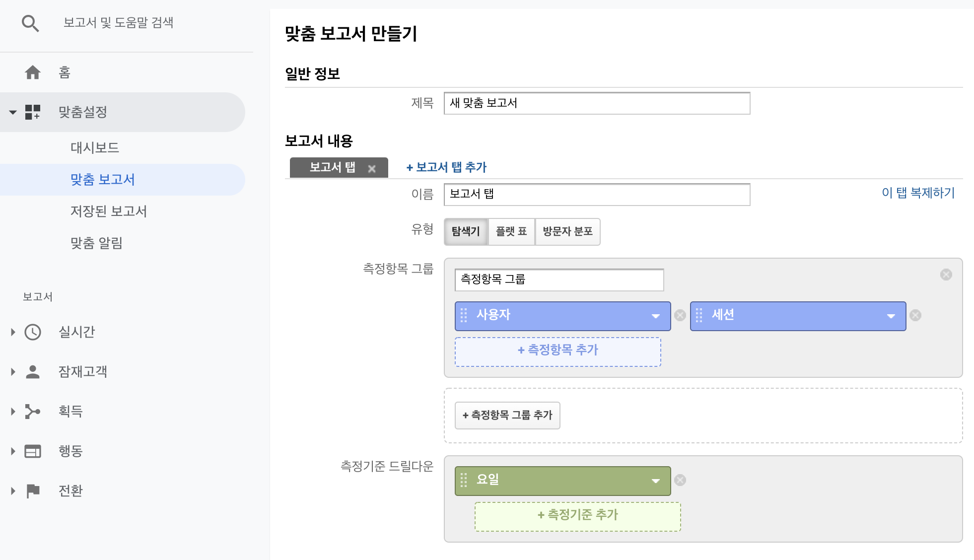
Task: Click the realtime (실시간) clock icon
Action: [x=33, y=332]
